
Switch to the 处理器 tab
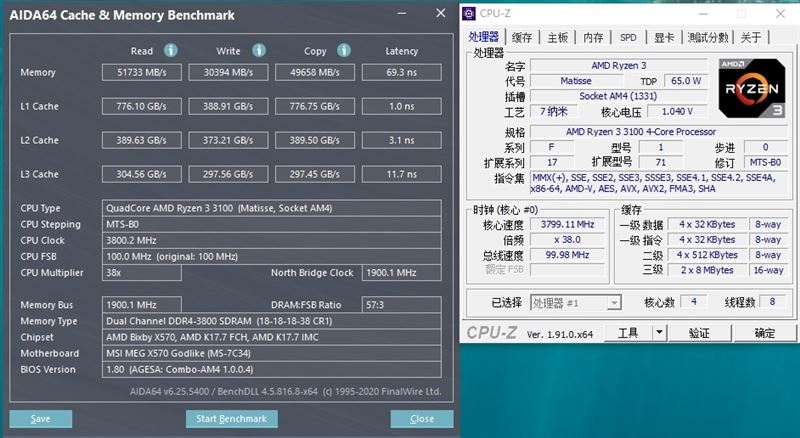[484, 37]
